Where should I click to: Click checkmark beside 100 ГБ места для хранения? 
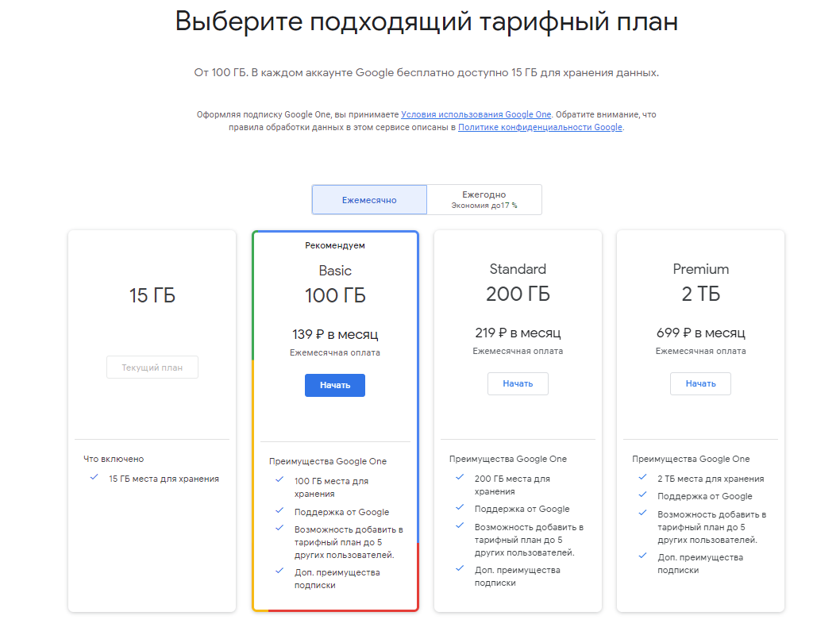pos(279,479)
